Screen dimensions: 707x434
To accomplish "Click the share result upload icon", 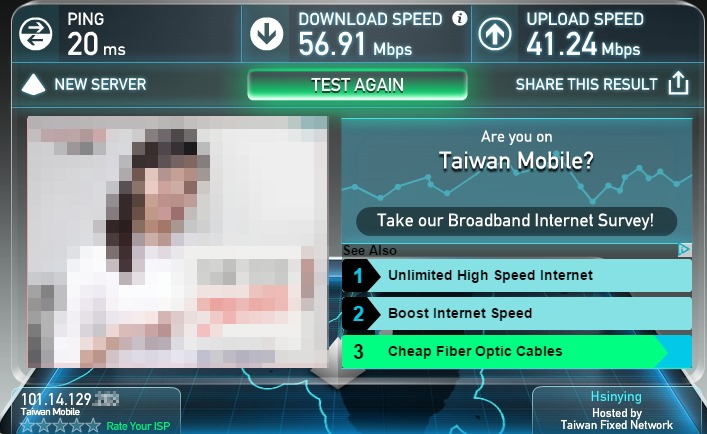I will click(678, 83).
